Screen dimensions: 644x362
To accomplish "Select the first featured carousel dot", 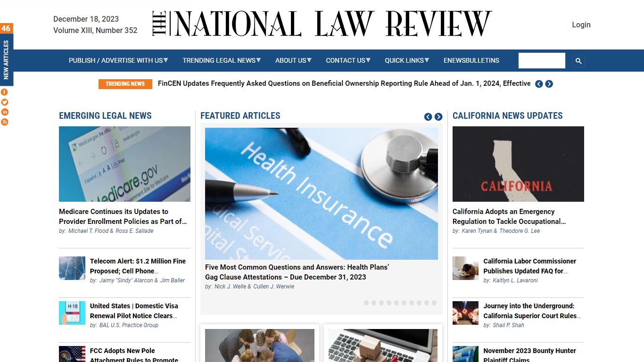I will (x=366, y=303).
